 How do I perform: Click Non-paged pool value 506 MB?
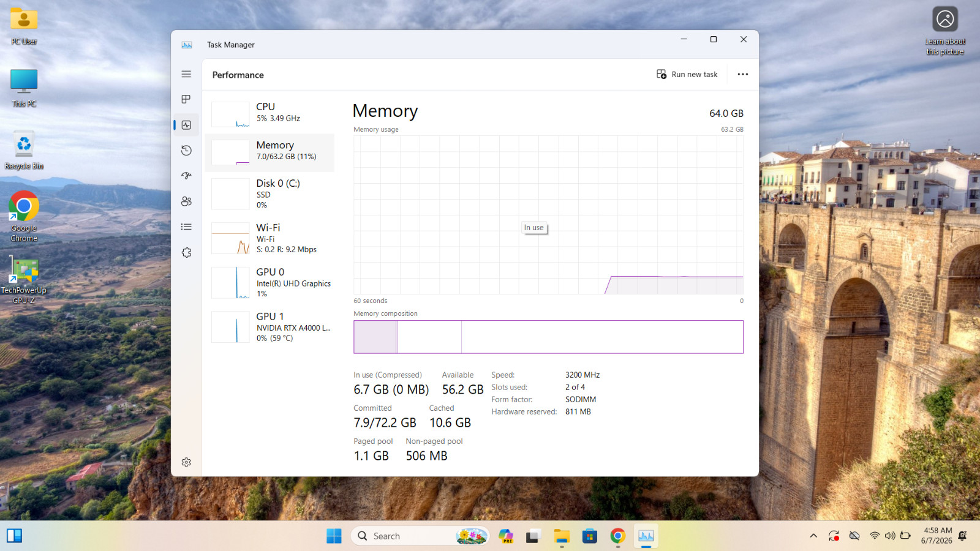(x=426, y=455)
